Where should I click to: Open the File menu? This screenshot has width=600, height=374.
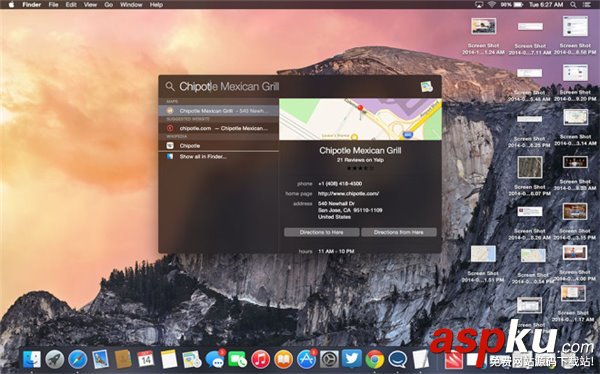click(53, 5)
